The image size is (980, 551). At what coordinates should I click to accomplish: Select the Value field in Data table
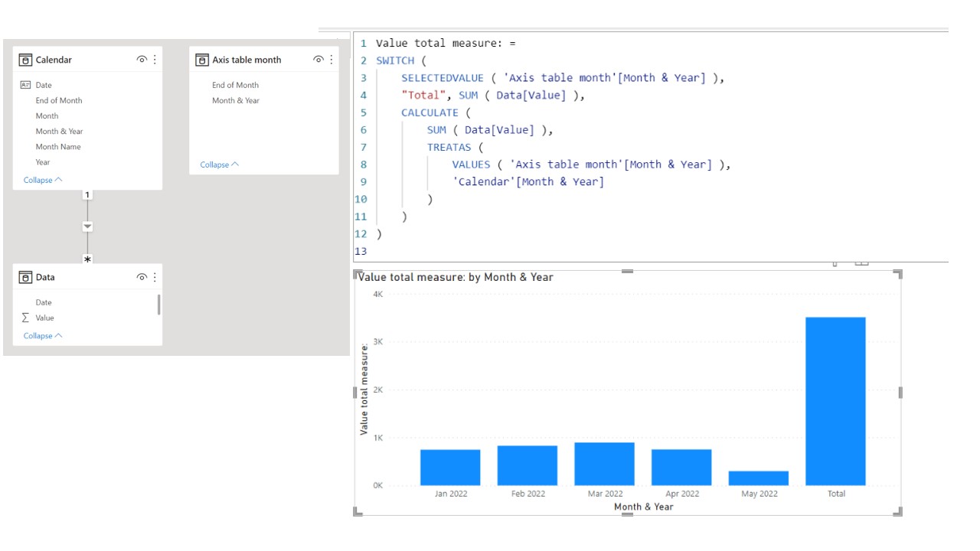[x=44, y=318]
